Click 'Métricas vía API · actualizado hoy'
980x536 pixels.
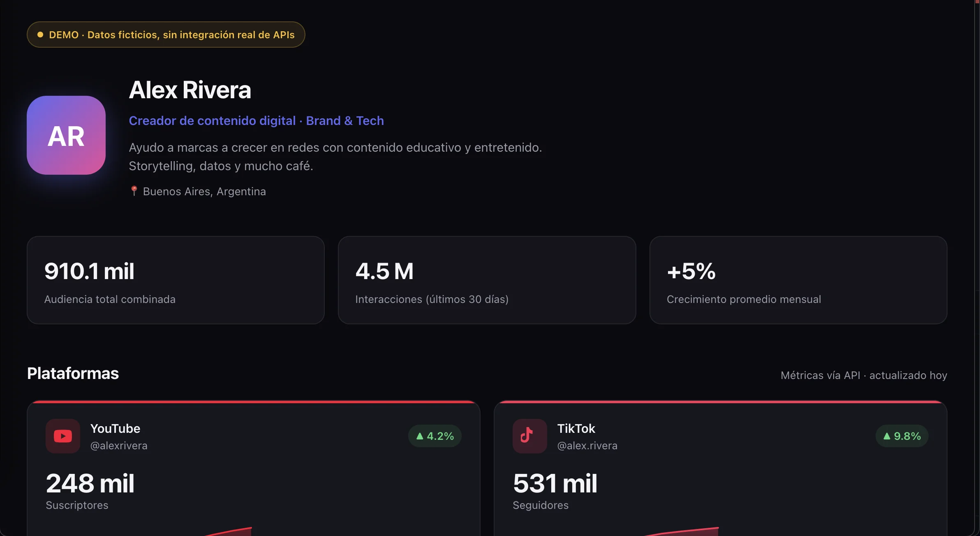pyautogui.click(x=864, y=375)
